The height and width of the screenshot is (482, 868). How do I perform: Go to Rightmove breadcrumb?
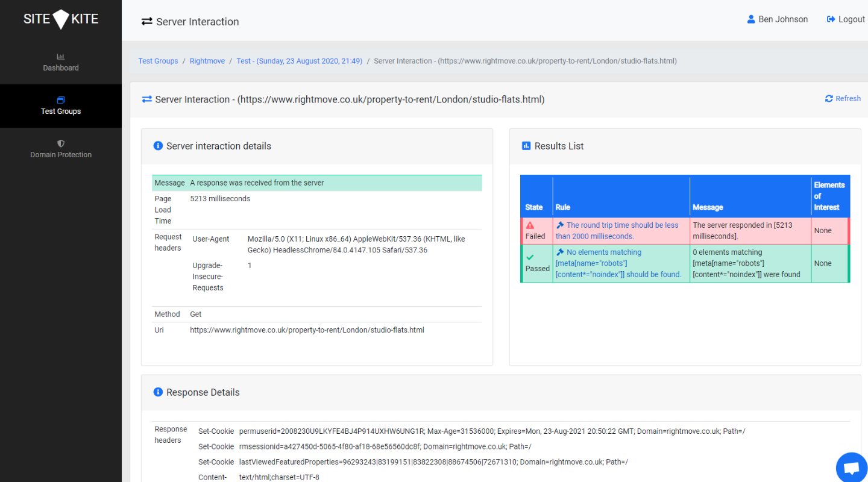coord(207,61)
